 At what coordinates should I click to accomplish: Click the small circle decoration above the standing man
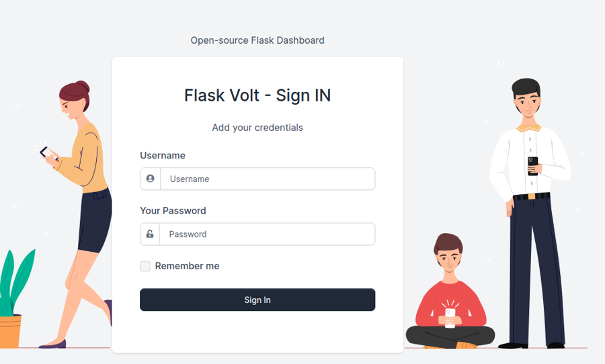pos(501,62)
